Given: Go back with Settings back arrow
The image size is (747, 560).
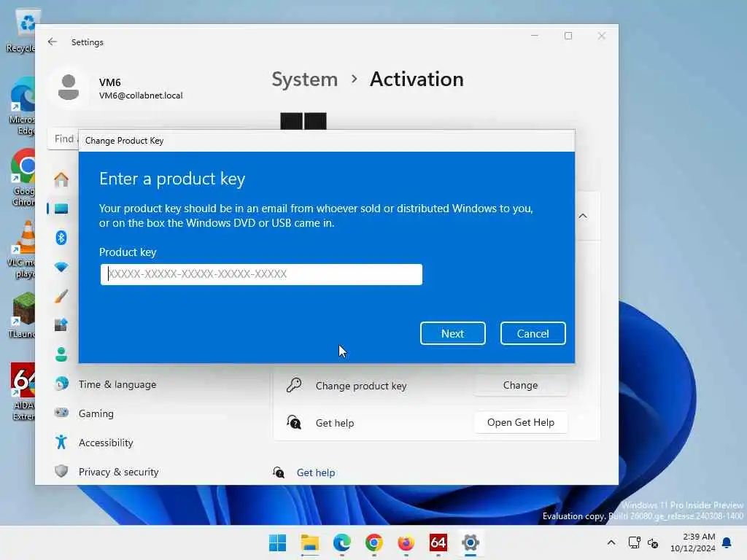Looking at the screenshot, I should tap(53, 42).
